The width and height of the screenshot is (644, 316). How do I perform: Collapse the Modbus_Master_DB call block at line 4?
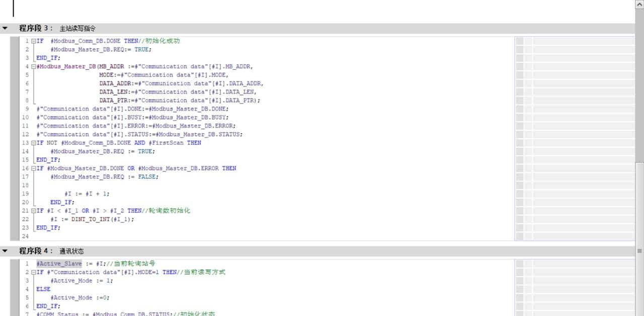(33, 66)
